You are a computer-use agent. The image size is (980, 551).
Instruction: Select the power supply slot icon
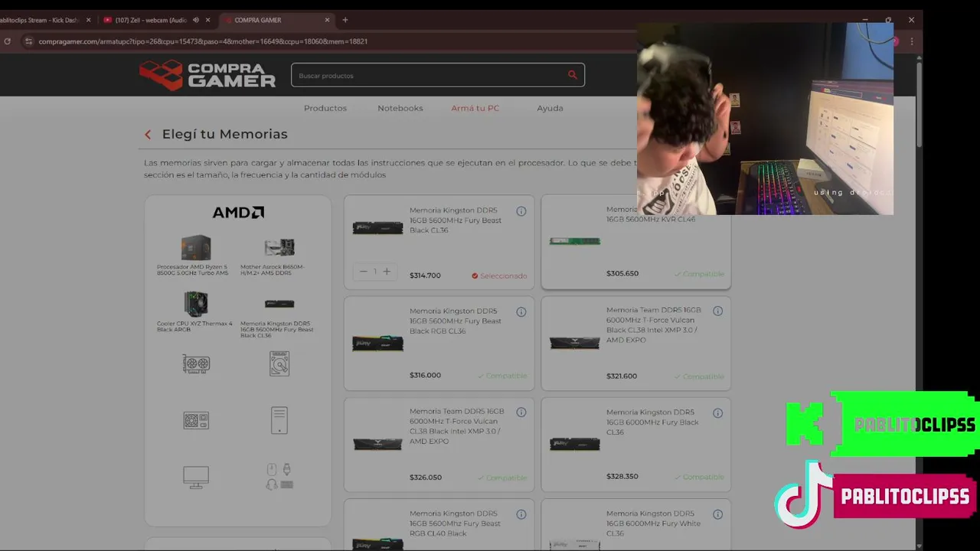pyautogui.click(x=196, y=421)
